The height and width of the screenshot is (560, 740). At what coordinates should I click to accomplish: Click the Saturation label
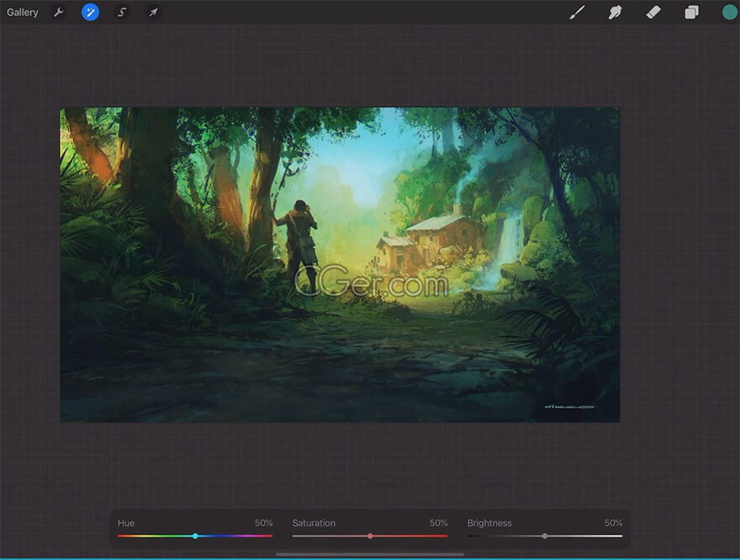314,523
